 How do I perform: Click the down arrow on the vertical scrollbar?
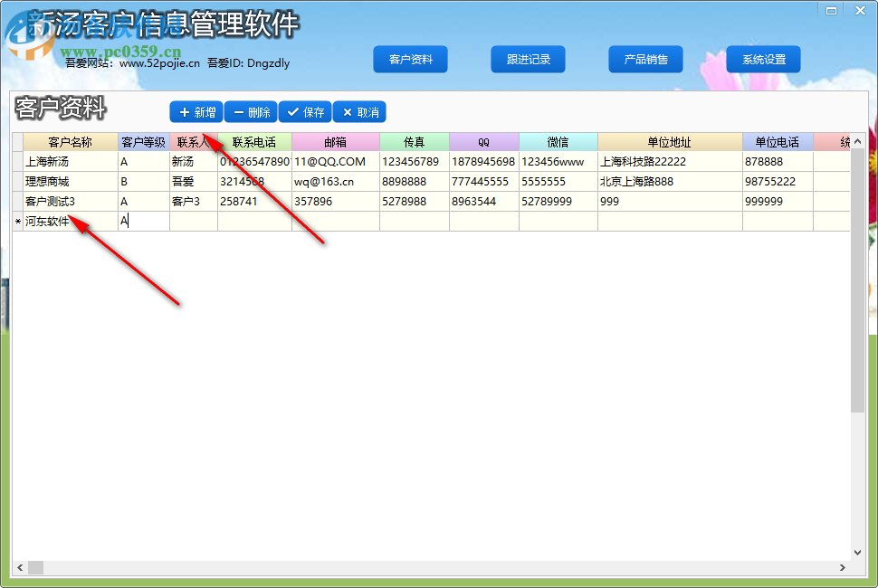(858, 551)
